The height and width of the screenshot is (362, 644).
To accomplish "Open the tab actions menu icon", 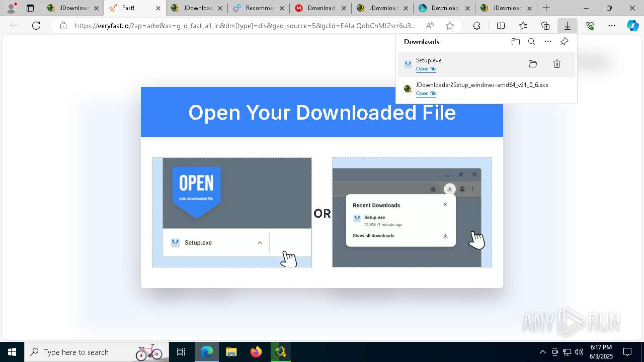I will pyautogui.click(x=30, y=8).
